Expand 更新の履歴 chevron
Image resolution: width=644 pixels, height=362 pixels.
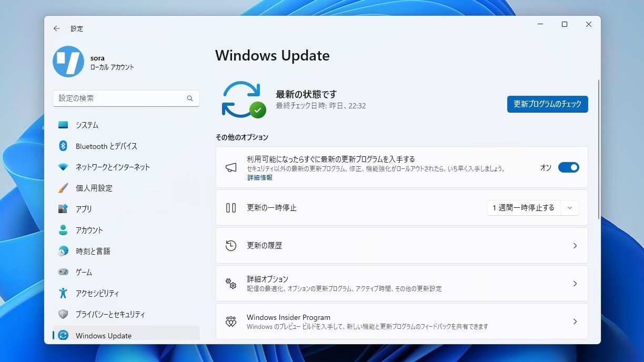point(575,246)
